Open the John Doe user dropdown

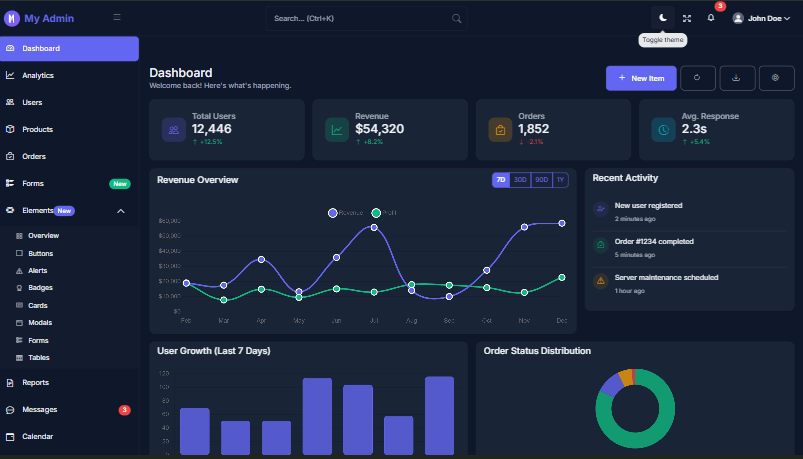click(x=761, y=18)
